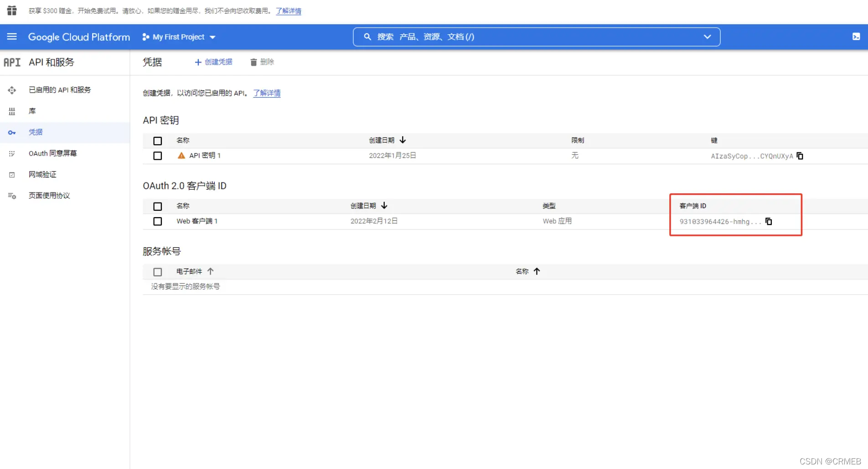The height and width of the screenshot is (469, 868).
Task: Click the plus icon for creating credentials
Action: pos(198,62)
